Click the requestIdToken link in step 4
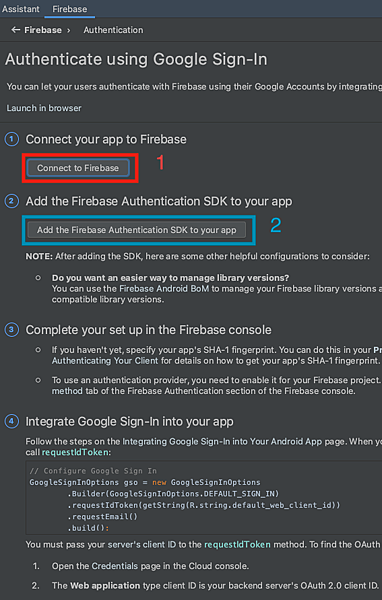The height and width of the screenshot is (600, 382). (75, 452)
